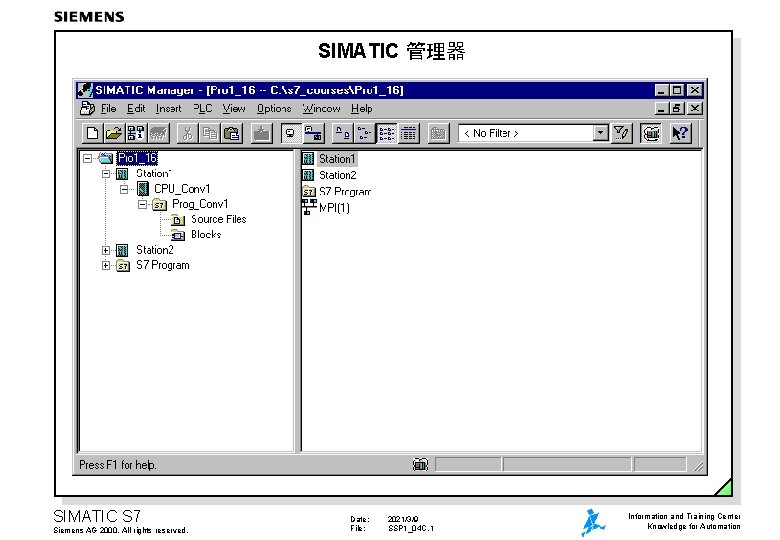Close the inner Pro1_16 project window

tap(694, 108)
